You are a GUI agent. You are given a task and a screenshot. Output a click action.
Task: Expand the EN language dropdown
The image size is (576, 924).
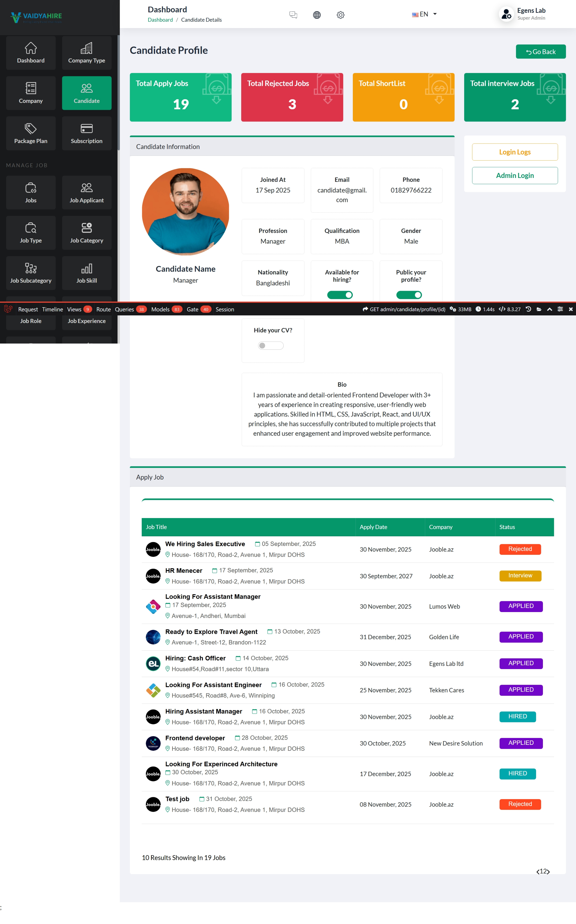(424, 14)
